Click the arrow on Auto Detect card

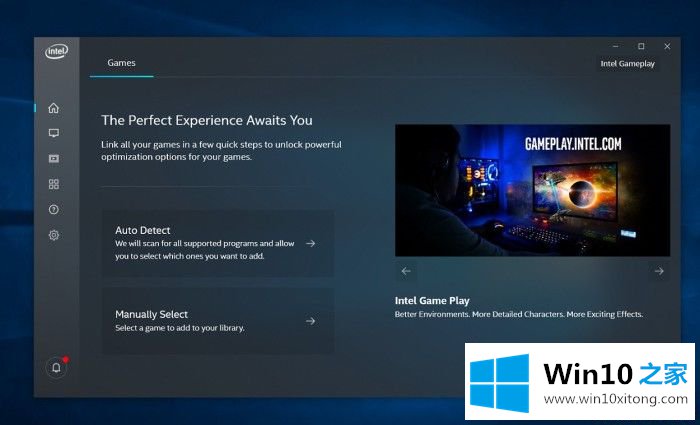click(x=311, y=243)
